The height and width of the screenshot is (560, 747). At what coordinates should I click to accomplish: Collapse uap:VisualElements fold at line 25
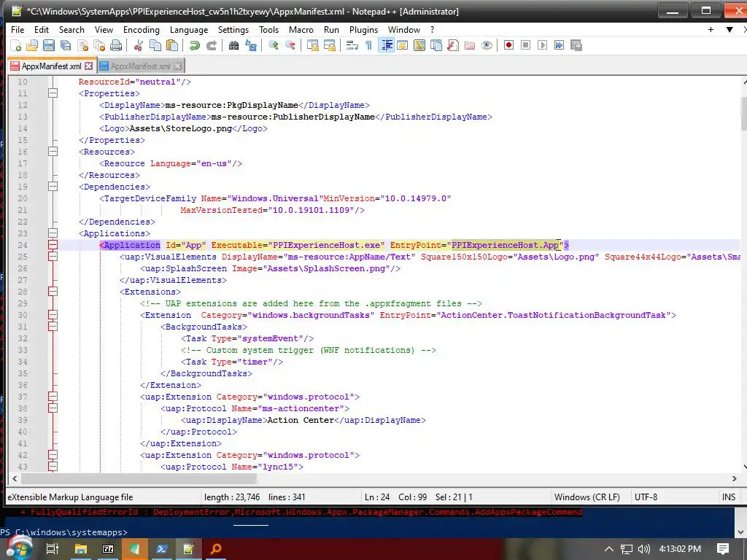click(53, 257)
